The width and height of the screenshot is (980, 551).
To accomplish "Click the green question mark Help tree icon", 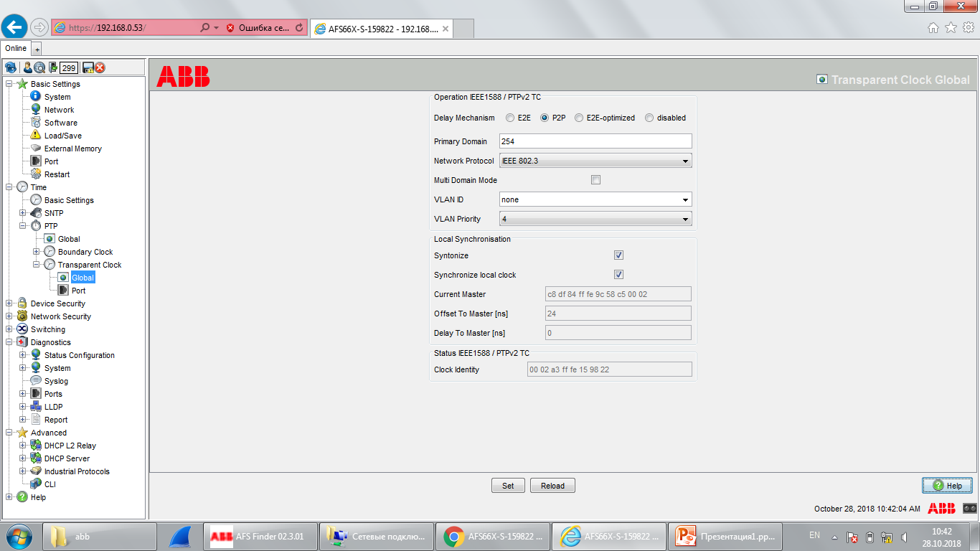I will (x=22, y=497).
